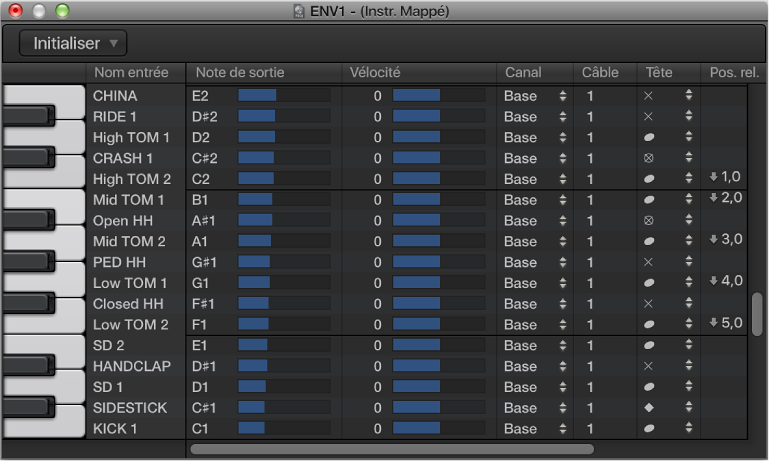This screenshot has height=462, width=770.
Task: Click the Note de sortie column header
Action: [239, 73]
